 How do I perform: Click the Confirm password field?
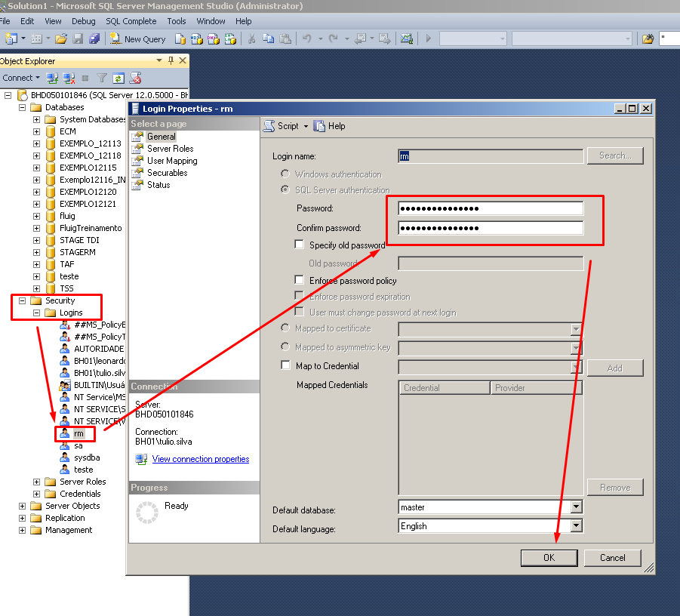tap(491, 228)
